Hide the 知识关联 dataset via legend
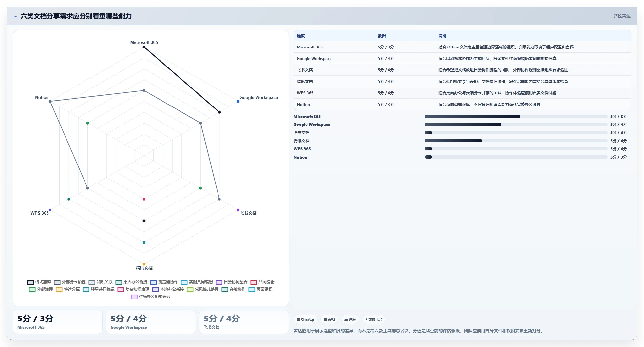Screen dimensions: 644x347 click(x=101, y=282)
